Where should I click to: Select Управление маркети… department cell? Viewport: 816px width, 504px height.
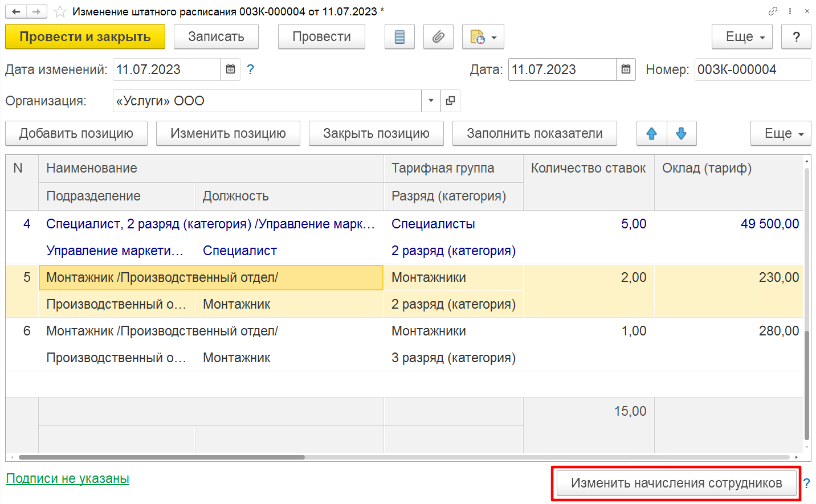click(x=117, y=251)
